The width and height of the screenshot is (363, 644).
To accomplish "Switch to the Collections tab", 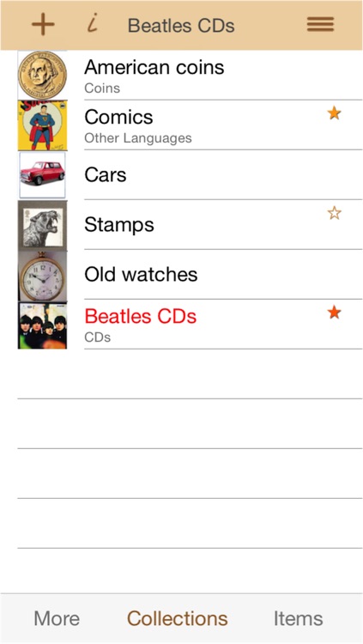I will coord(178,618).
